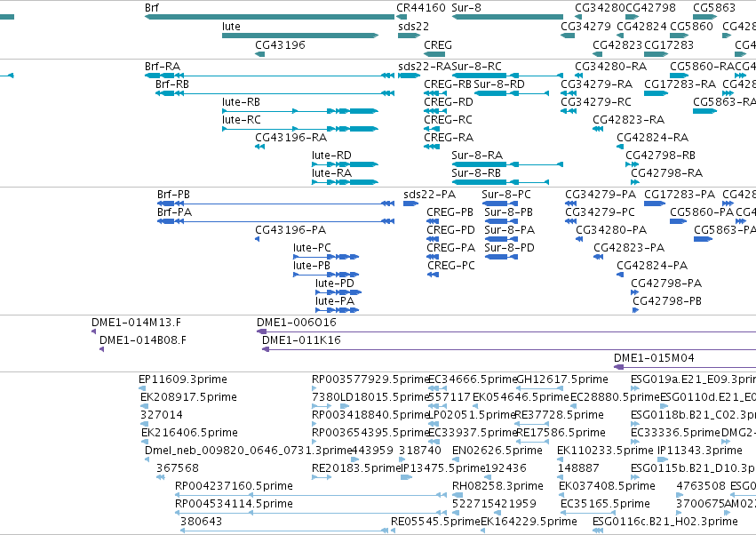Click the EK208917.5prime EST label
Viewport: 756px width, 535px height.
point(188,397)
